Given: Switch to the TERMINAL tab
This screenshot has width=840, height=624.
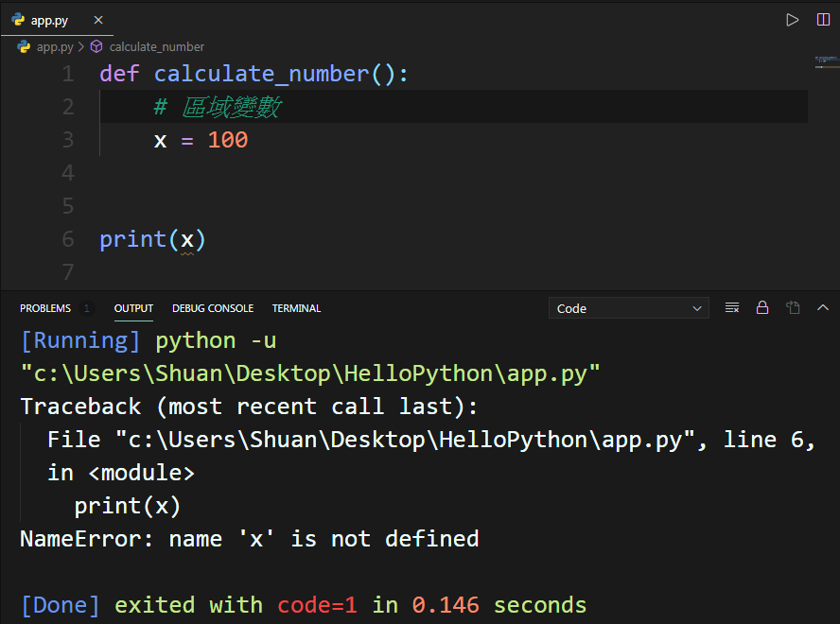Looking at the screenshot, I should pyautogui.click(x=296, y=308).
